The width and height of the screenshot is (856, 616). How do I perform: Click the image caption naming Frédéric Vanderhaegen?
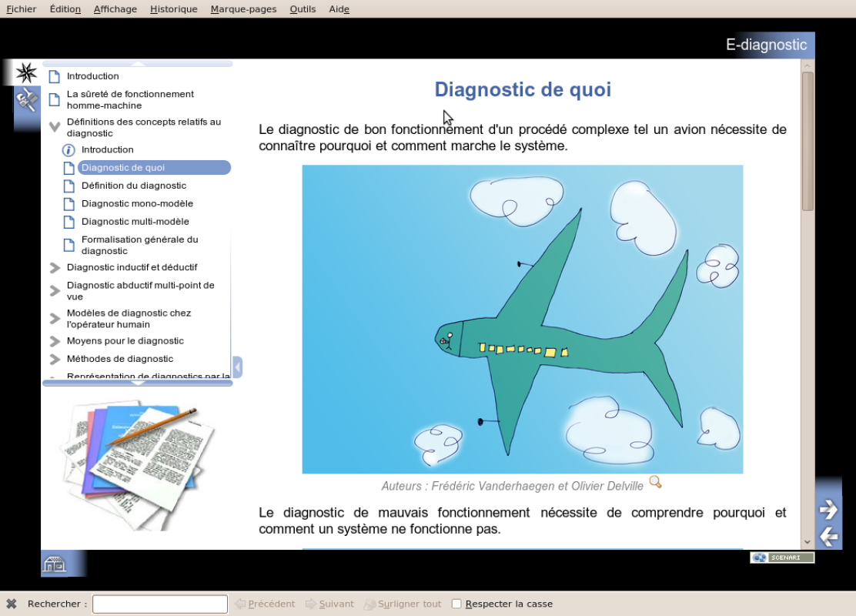pos(512,486)
